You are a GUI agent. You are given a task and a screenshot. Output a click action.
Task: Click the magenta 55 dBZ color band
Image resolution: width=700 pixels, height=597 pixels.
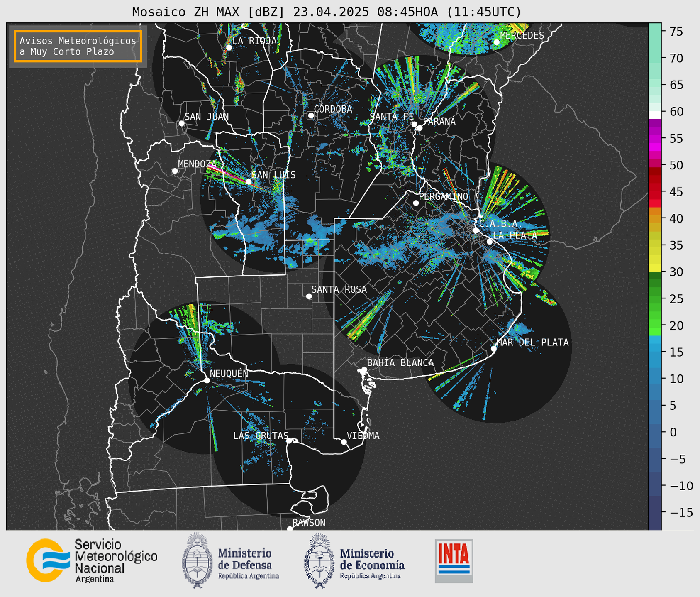(x=655, y=138)
